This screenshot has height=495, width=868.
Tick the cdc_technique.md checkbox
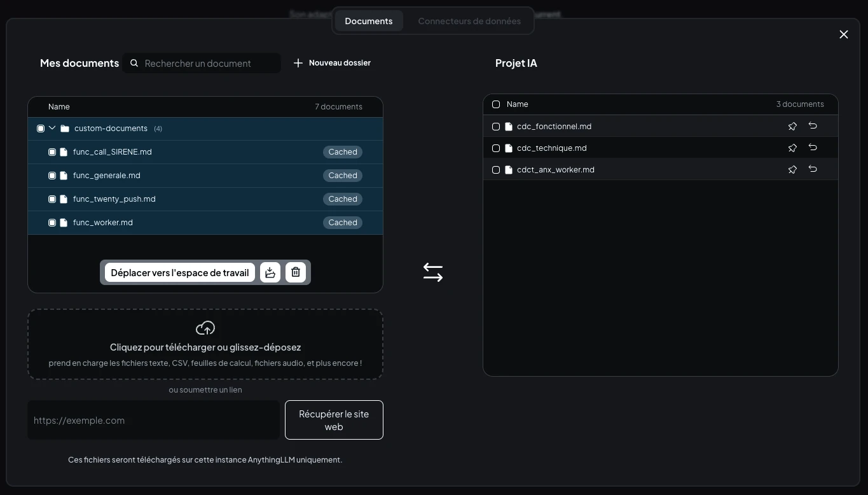tap(496, 148)
